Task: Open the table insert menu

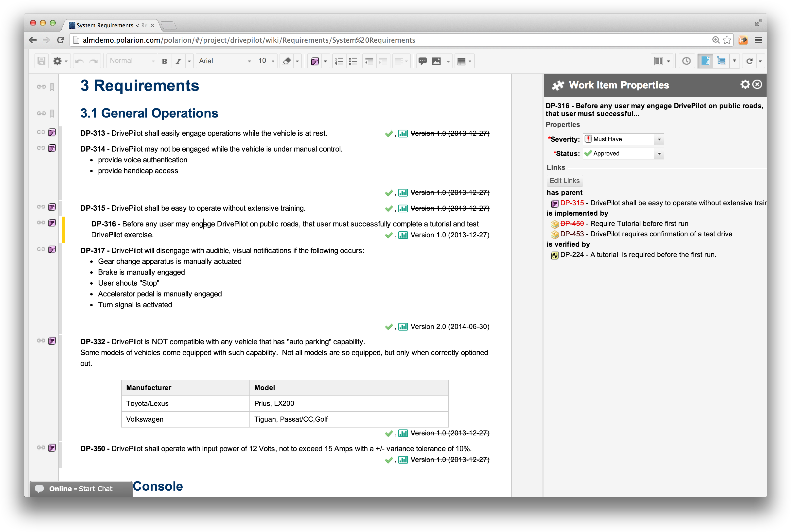Action: tap(464, 61)
